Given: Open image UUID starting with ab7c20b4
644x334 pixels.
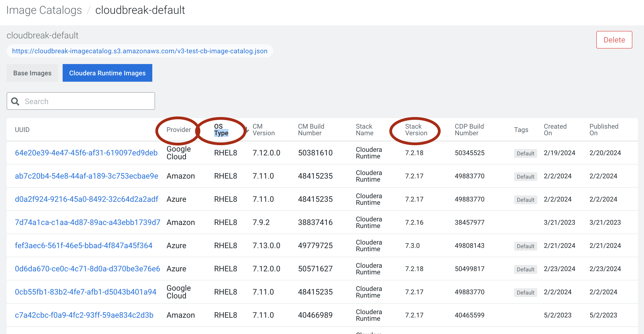Looking at the screenshot, I should coord(86,176).
